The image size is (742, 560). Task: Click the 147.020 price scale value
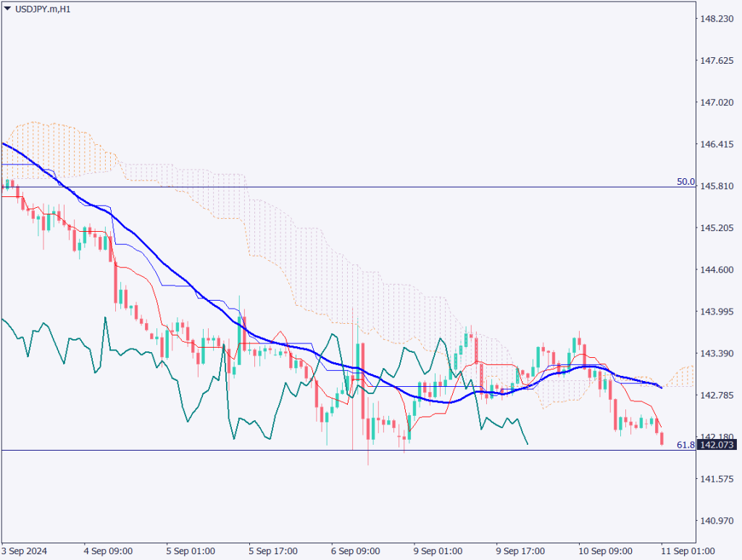tap(717, 103)
